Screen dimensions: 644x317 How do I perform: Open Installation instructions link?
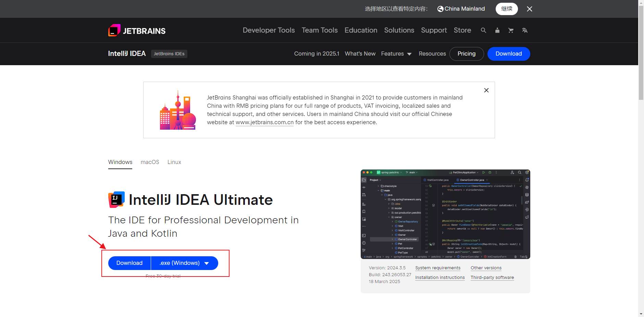coord(440,278)
